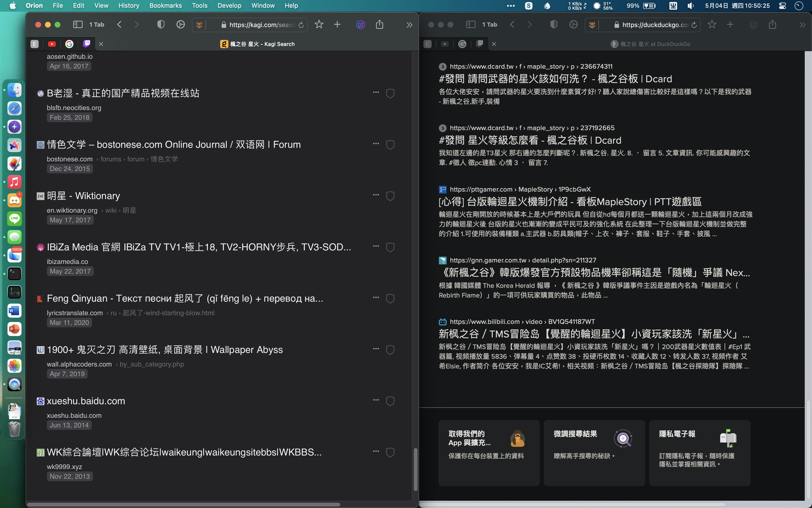Bookmark the DuckDuckGo page with the star
The image size is (812, 508).
click(712, 24)
